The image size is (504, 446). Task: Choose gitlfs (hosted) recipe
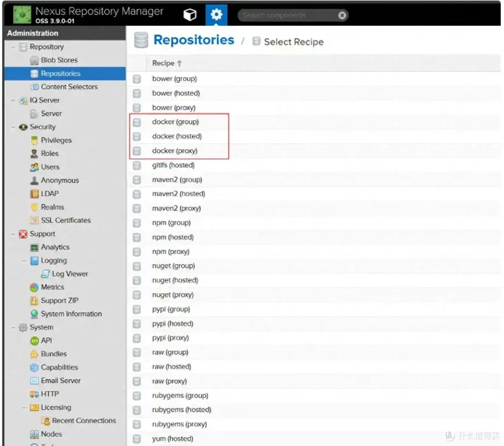tap(314, 165)
